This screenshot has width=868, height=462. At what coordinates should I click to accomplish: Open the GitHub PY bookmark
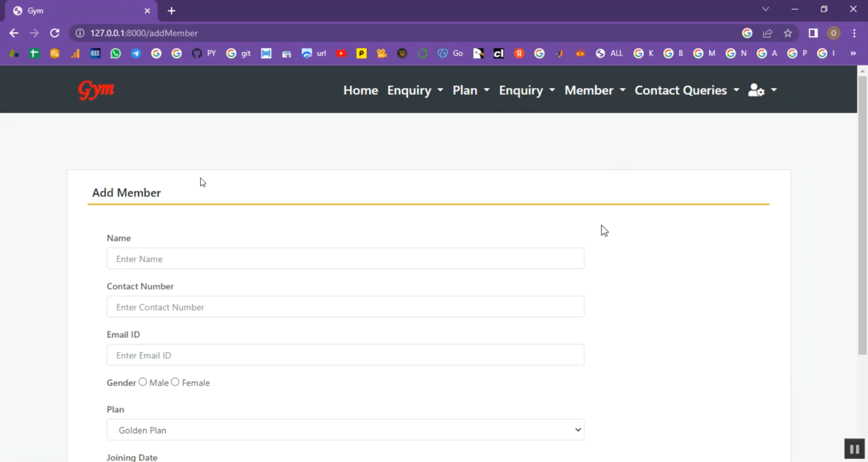click(x=203, y=53)
